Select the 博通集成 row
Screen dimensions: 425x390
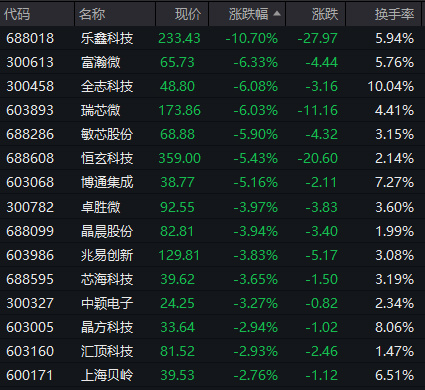(x=212, y=182)
